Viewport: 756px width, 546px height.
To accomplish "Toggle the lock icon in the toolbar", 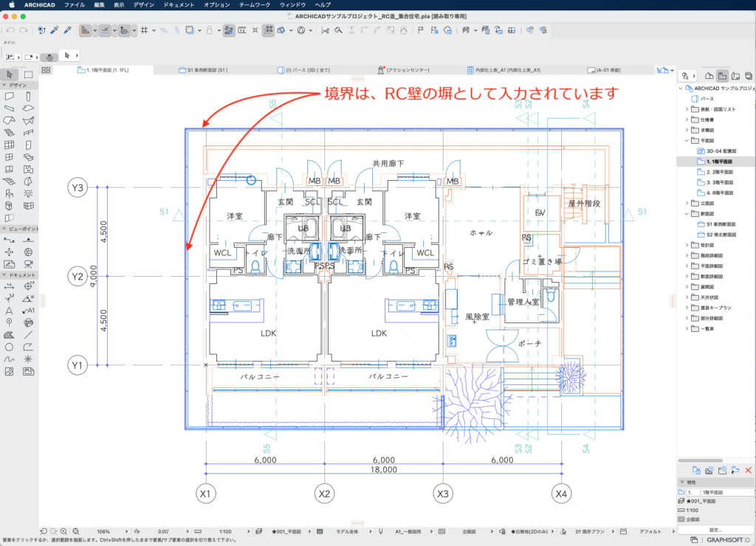I will point(209,30).
